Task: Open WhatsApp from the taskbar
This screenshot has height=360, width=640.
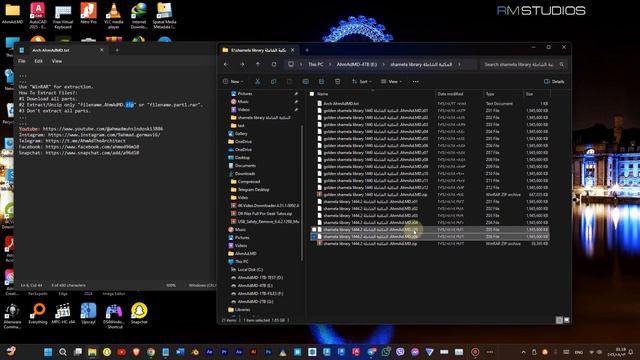Action: click(386, 352)
